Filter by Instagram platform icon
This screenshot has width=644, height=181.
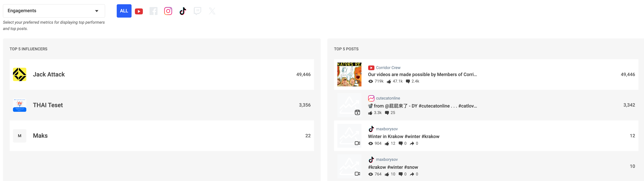point(168,11)
